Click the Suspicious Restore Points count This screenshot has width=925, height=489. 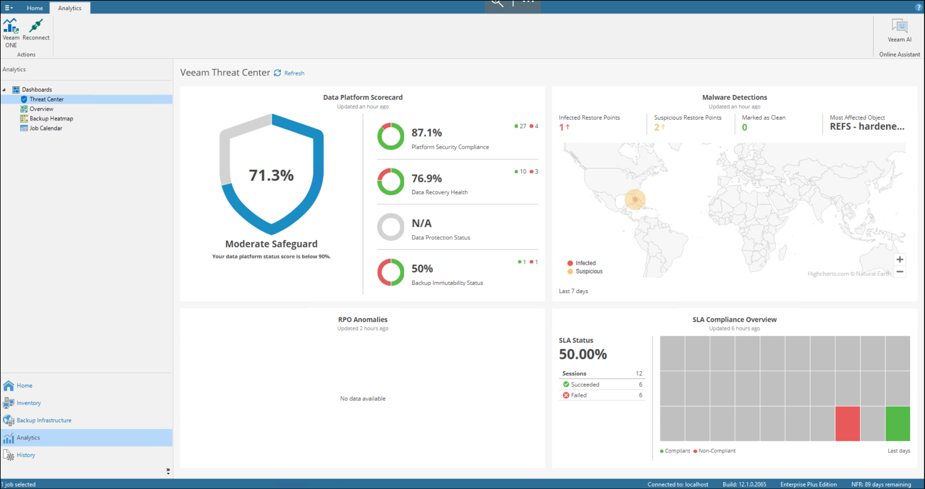(659, 127)
